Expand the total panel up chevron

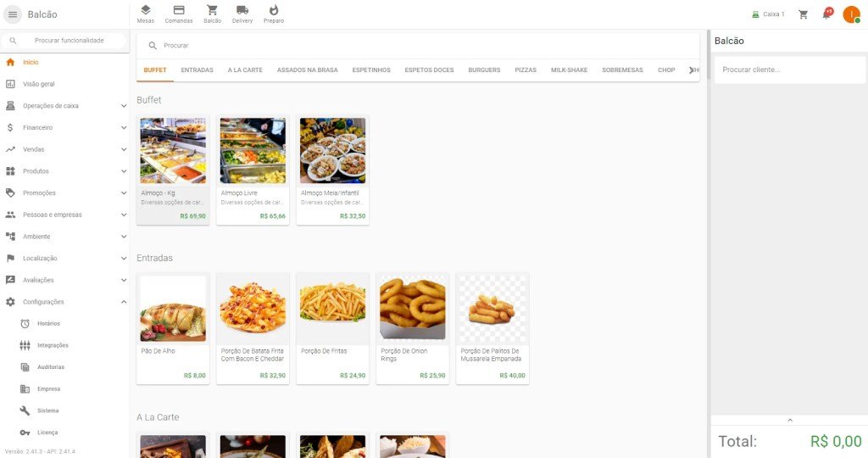point(790,421)
